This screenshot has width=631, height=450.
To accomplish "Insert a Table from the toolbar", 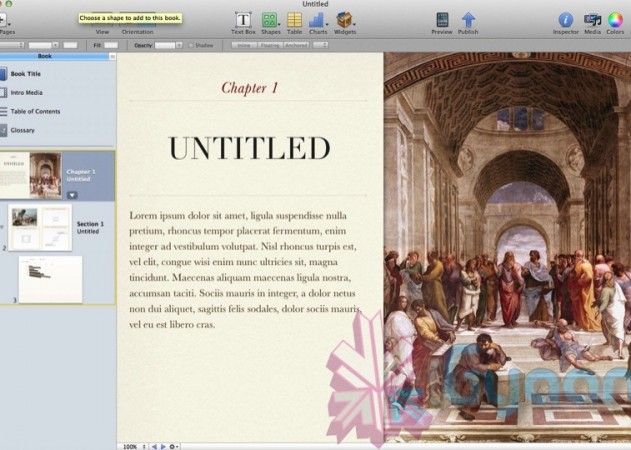I will pyautogui.click(x=294, y=19).
